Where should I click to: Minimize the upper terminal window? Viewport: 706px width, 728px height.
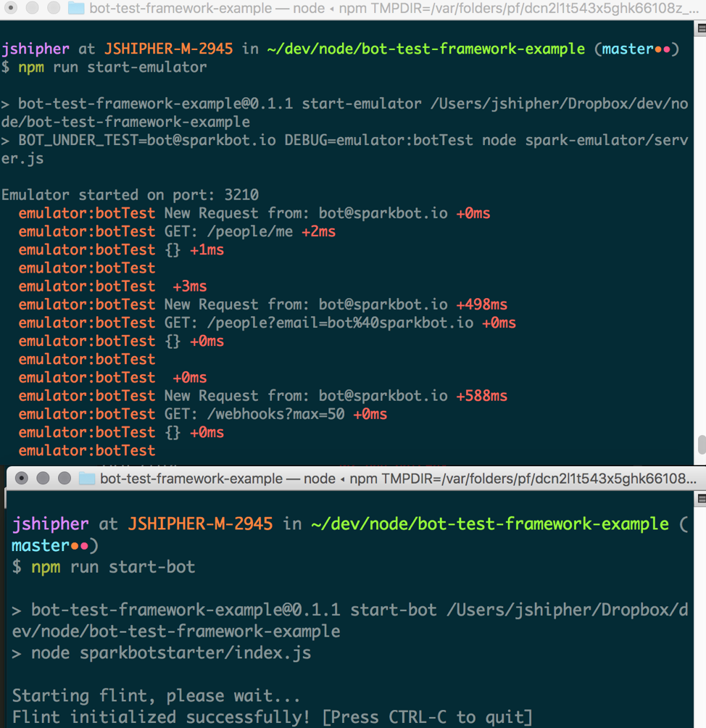coord(32,7)
